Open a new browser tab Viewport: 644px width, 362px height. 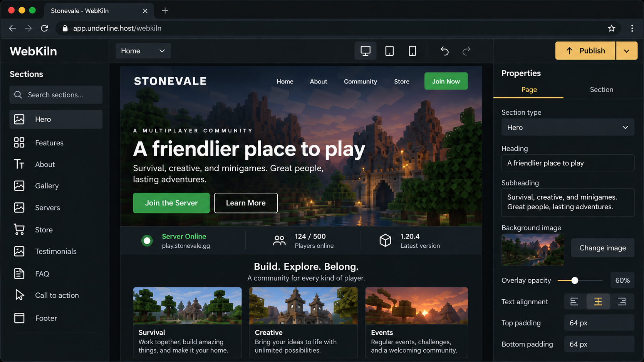point(165,10)
